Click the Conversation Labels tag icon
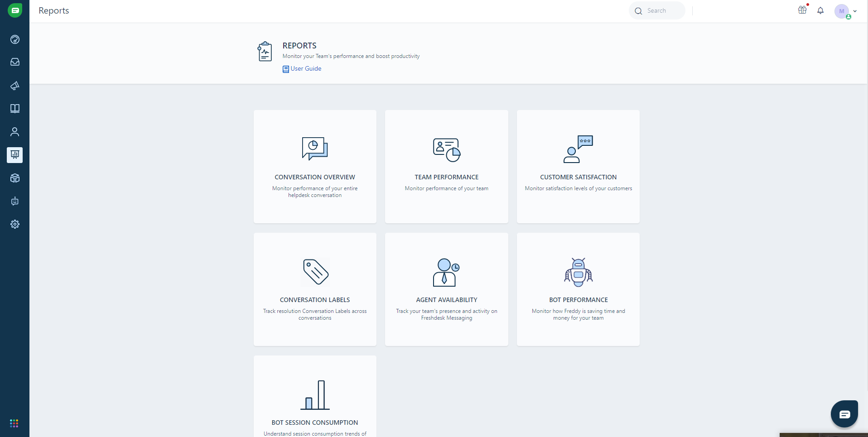The image size is (868, 437). click(x=315, y=272)
